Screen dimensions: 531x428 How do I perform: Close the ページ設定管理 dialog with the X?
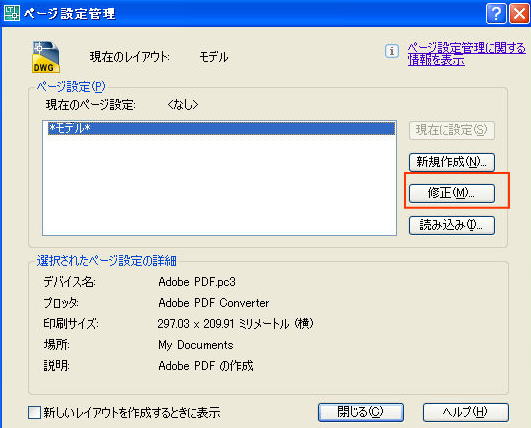click(x=519, y=14)
